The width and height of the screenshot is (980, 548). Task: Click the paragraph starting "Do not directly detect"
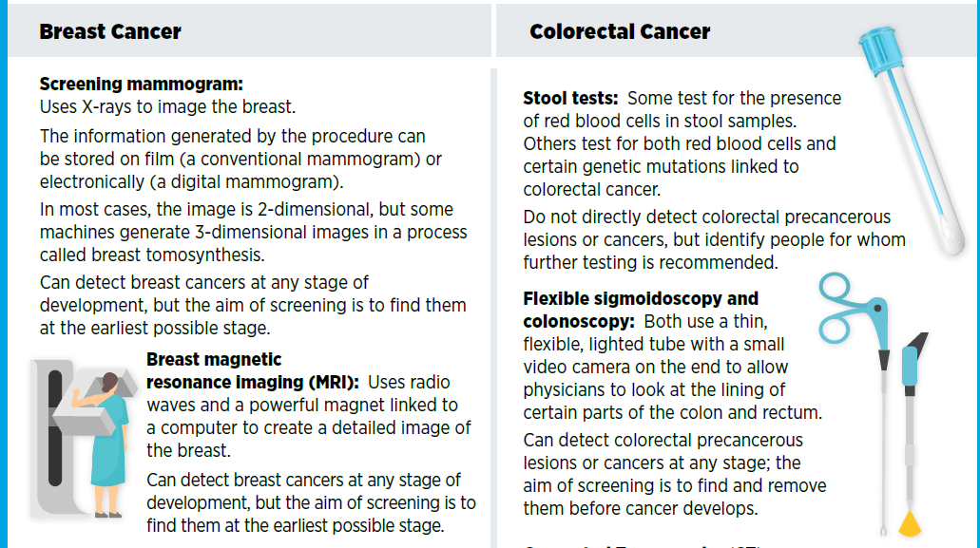click(x=713, y=239)
